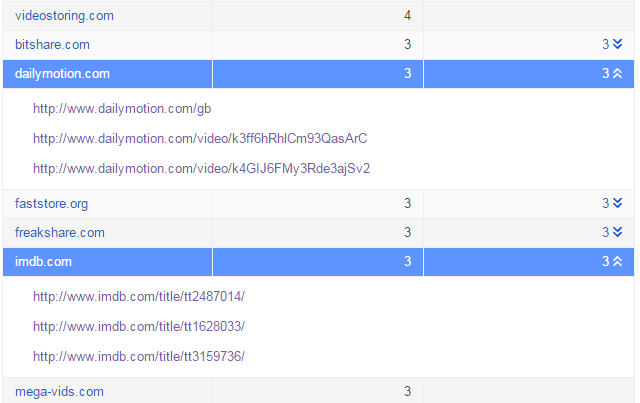Open imdb title tt1628033 link
Image resolution: width=640 pixels, height=403 pixels.
pos(139,327)
